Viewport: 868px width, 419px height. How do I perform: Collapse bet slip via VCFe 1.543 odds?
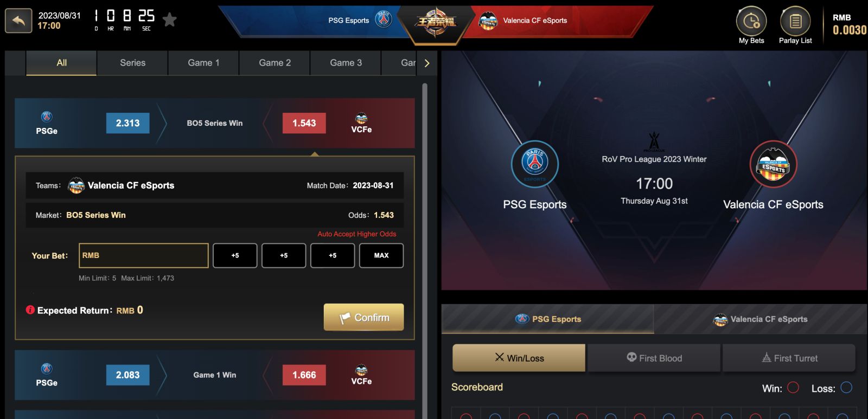click(304, 123)
